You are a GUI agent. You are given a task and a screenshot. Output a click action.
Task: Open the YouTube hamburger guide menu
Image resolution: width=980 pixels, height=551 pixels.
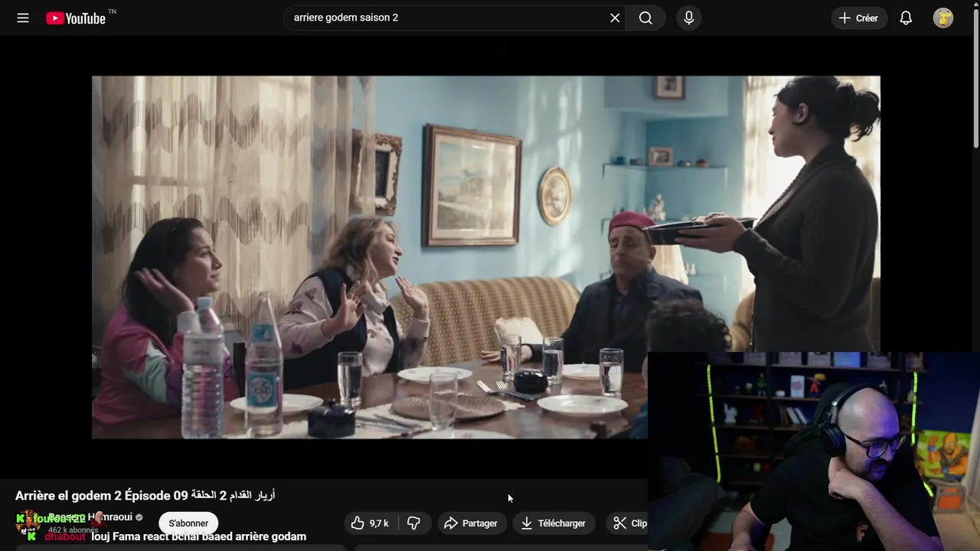[23, 18]
